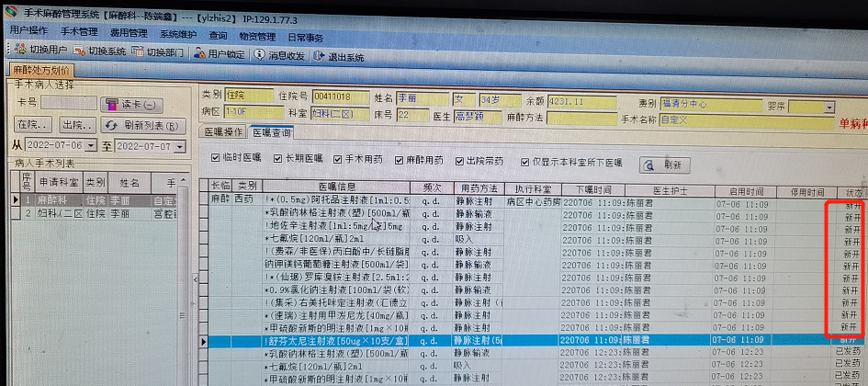Click the 住院号 field 00411018

coord(341,97)
